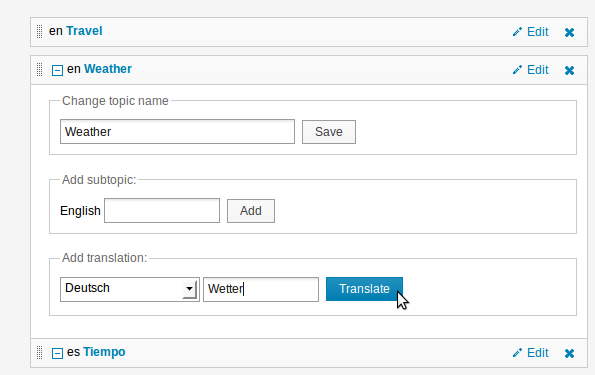595x375 pixels.
Task: Click the drag handle of Tiempo row
Action: [x=39, y=353]
